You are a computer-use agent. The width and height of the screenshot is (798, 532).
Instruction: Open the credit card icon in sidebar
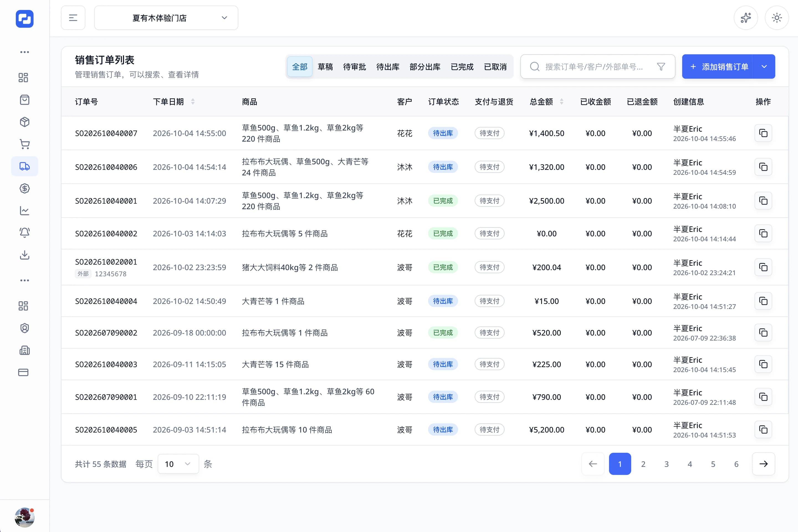click(23, 372)
